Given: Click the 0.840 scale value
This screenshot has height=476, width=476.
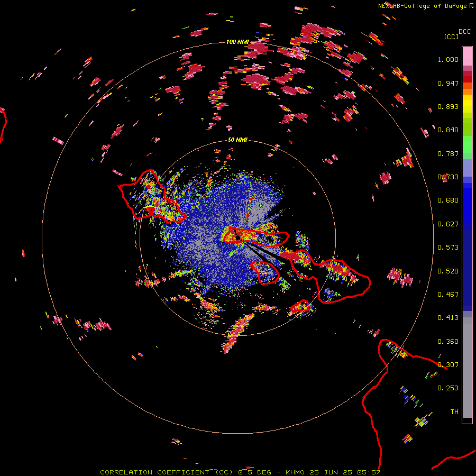Looking at the screenshot, I should [448, 130].
